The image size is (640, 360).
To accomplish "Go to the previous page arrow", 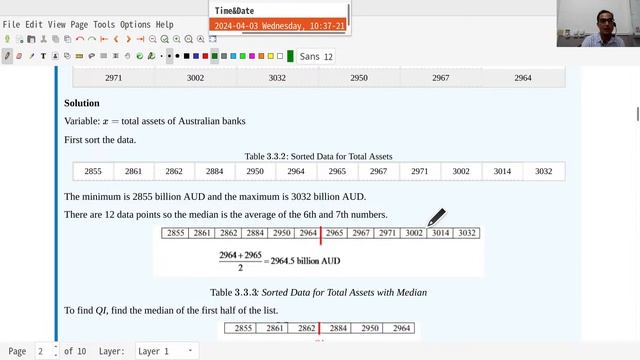I will [116, 39].
